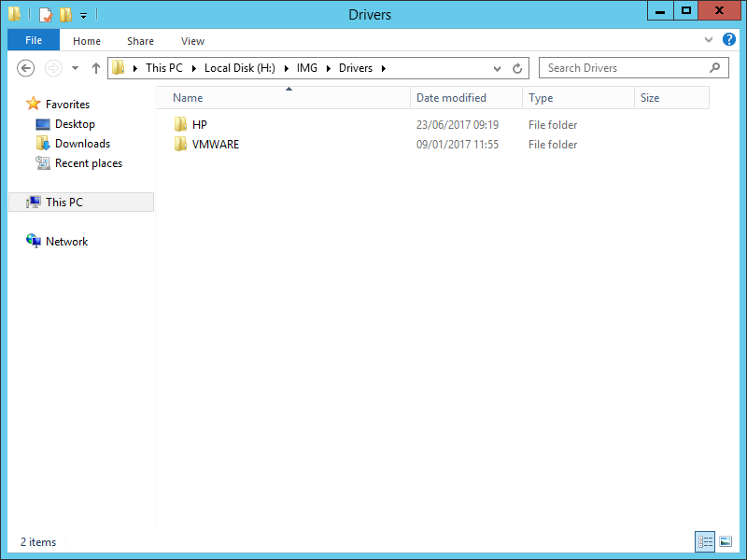Image resolution: width=747 pixels, height=560 pixels.
Task: Open Customize Quick Access Toolbar dropdown
Action: (83, 16)
